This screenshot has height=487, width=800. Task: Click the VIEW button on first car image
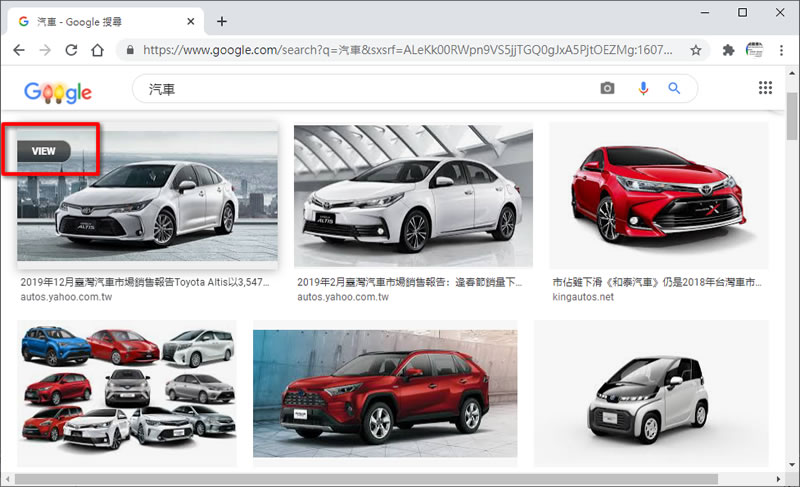(44, 151)
